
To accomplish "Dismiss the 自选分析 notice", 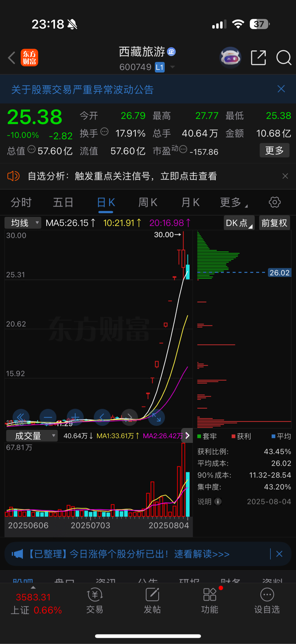I will [x=285, y=176].
